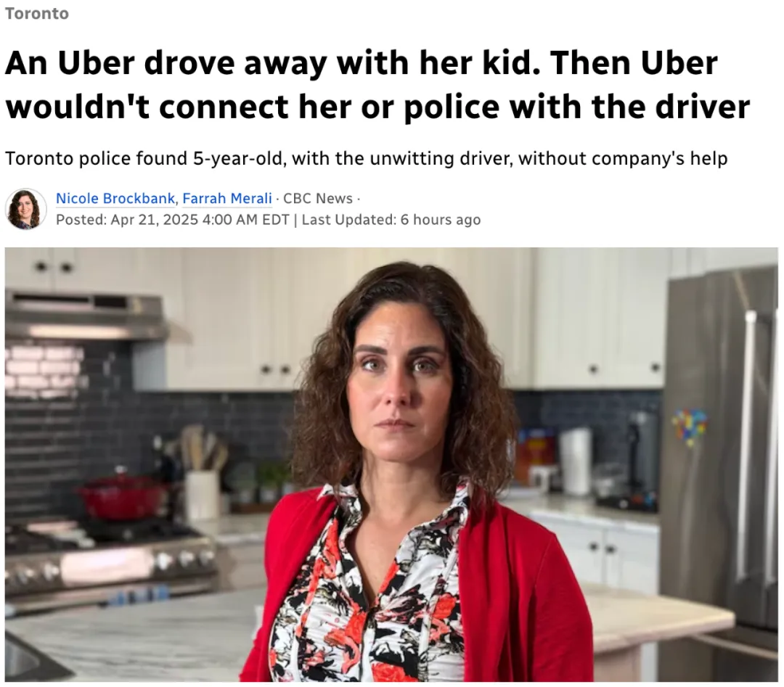Open Nicole Brockbank's author page
The width and height of the screenshot is (784, 687).
115,198
